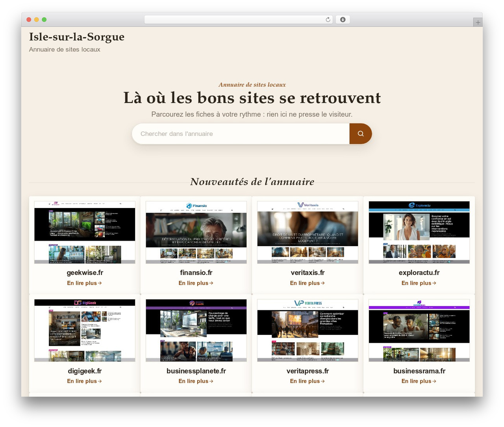
Task: Follow 'En lire plus' under businessplanete.fr
Action: pyautogui.click(x=196, y=381)
